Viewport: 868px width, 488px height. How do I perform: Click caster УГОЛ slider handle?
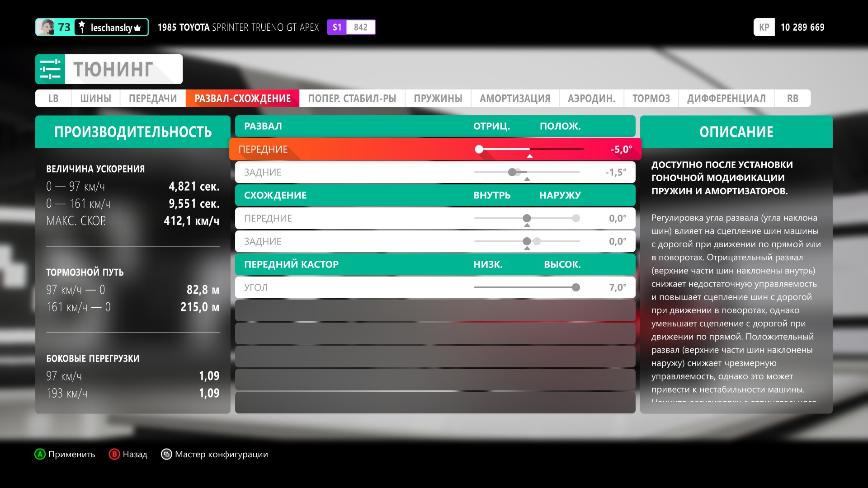click(x=576, y=287)
